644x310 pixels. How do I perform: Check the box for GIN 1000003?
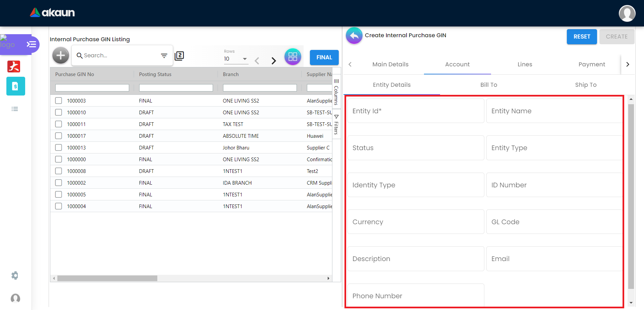[59, 101]
